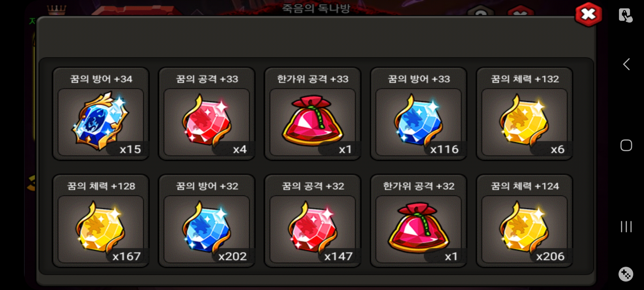The width and height of the screenshot is (644, 290).
Task: Click the x202 quantity badge
Action: [x=232, y=256]
